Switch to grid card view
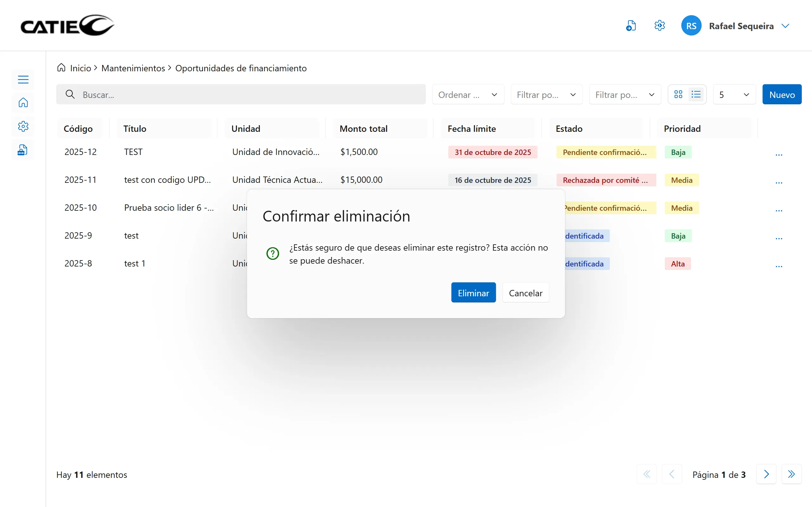The width and height of the screenshot is (812, 507). pos(678,94)
